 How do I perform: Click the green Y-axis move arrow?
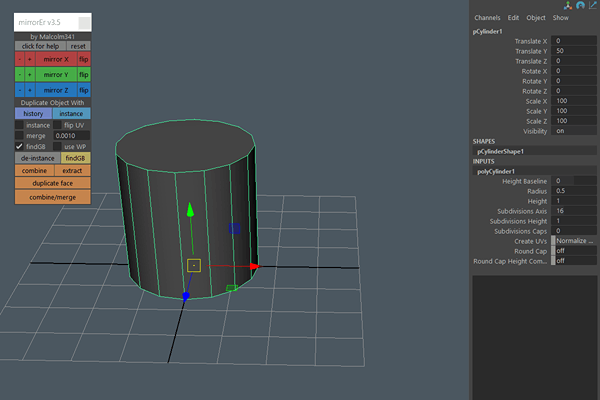point(190,210)
